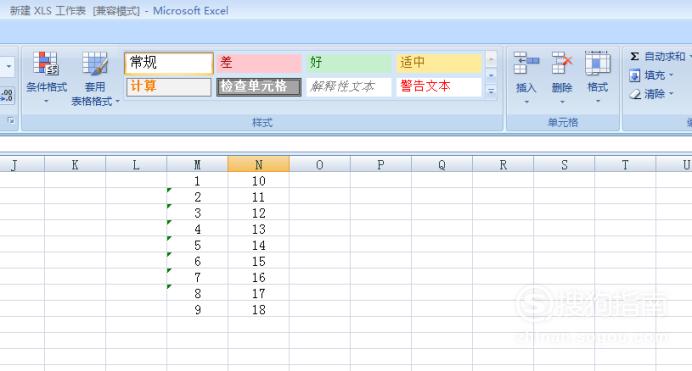Select column R header

pyautogui.click(x=503, y=165)
